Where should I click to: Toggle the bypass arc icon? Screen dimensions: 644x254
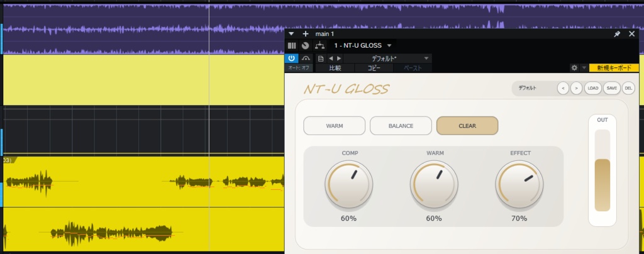pos(306,58)
